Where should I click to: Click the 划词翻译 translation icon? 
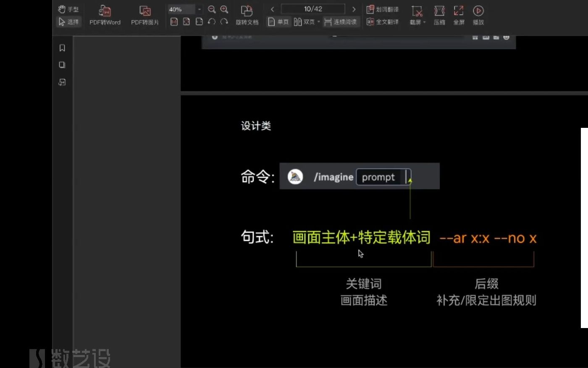383,8
